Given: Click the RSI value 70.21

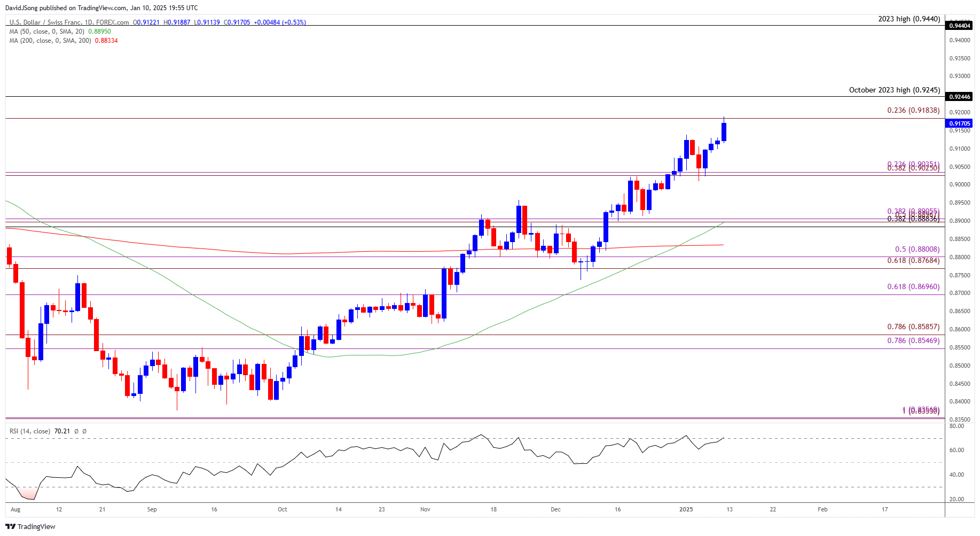Looking at the screenshot, I should [62, 431].
